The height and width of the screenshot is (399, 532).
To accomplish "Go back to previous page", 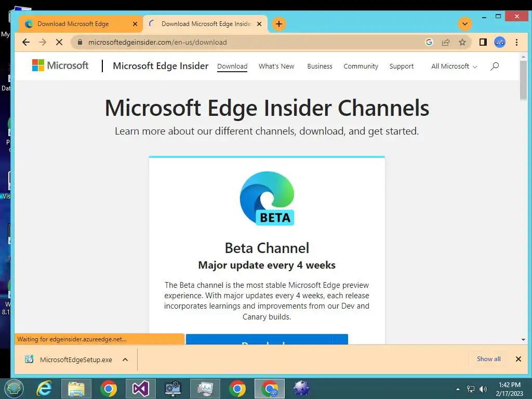I will 26,43.
